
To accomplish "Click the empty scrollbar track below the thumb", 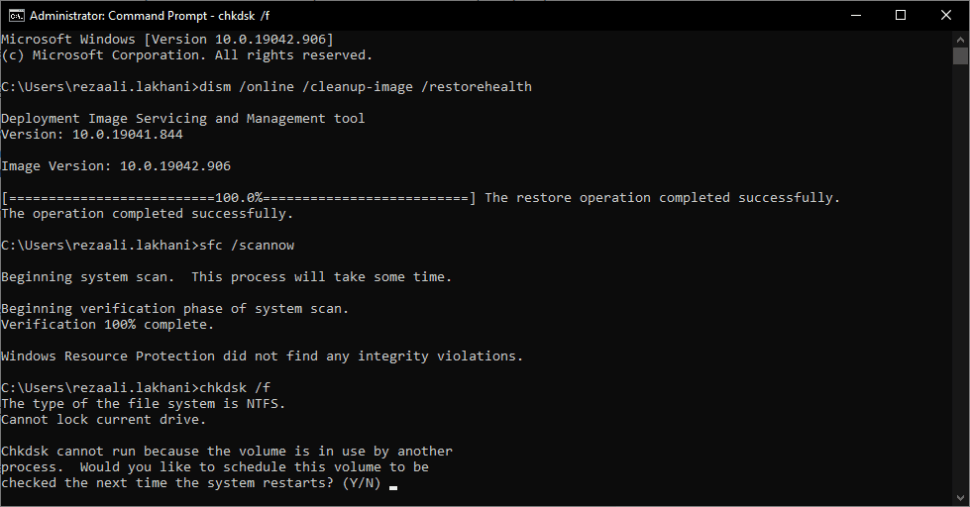I will point(960,277).
